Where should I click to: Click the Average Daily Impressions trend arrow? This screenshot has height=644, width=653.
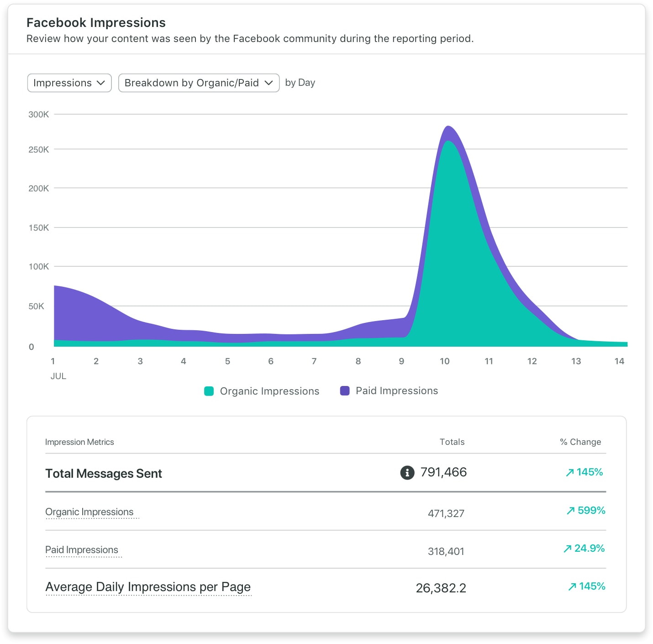point(572,586)
